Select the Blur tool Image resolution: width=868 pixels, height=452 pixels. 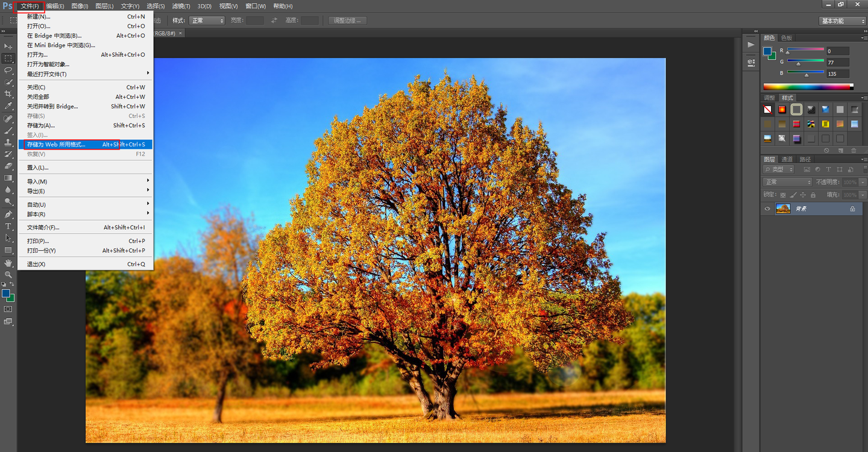[8, 190]
